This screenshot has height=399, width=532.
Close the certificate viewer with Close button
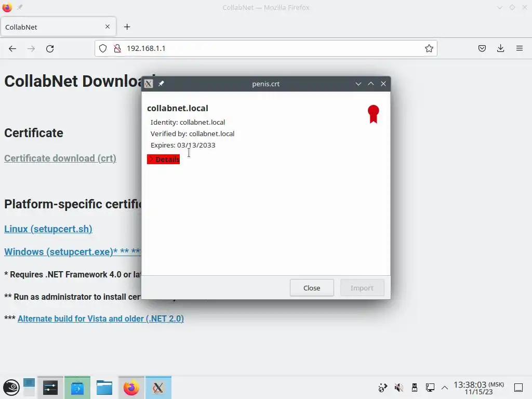tap(312, 288)
